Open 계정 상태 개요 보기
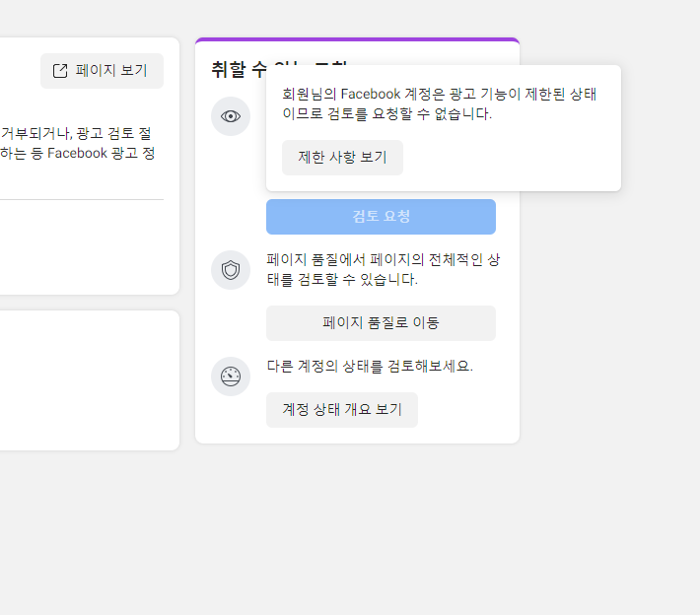The width and height of the screenshot is (700, 615). point(342,410)
